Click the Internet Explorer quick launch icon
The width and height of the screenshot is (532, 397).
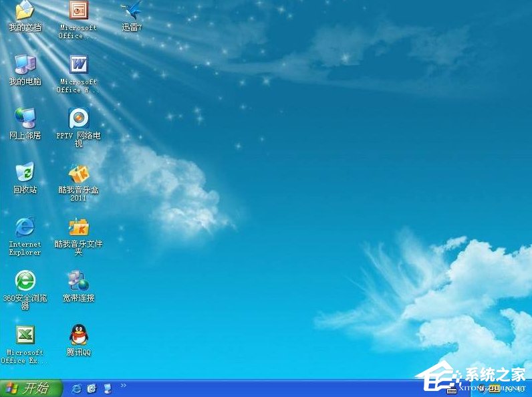pyautogui.click(x=76, y=388)
